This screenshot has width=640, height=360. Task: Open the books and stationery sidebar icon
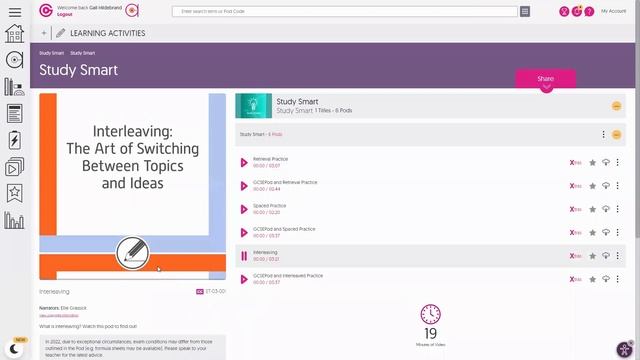[14, 87]
